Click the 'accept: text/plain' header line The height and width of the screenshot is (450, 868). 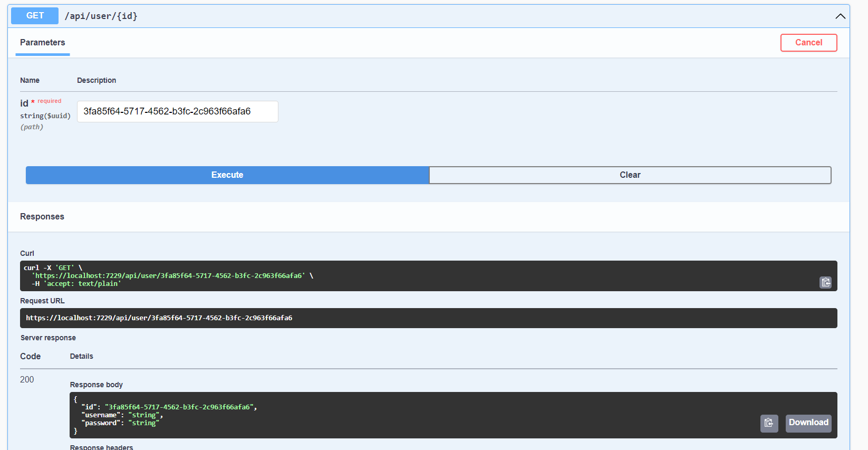tap(76, 284)
